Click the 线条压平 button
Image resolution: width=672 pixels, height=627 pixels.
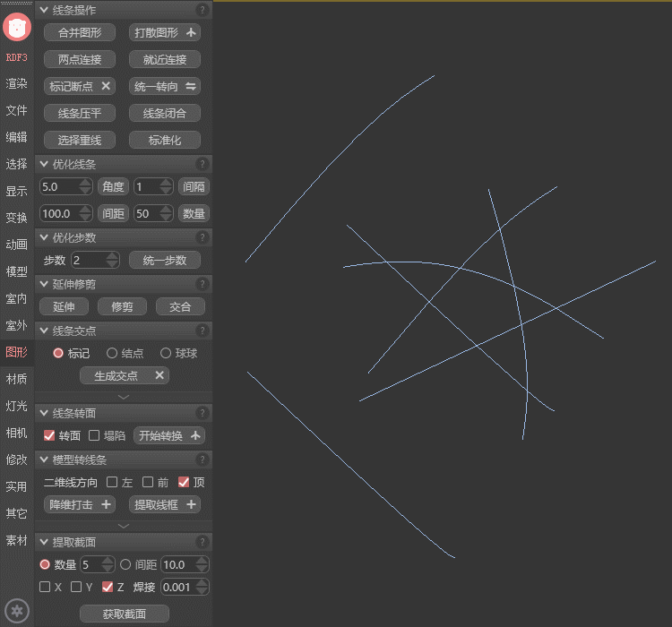(80, 113)
